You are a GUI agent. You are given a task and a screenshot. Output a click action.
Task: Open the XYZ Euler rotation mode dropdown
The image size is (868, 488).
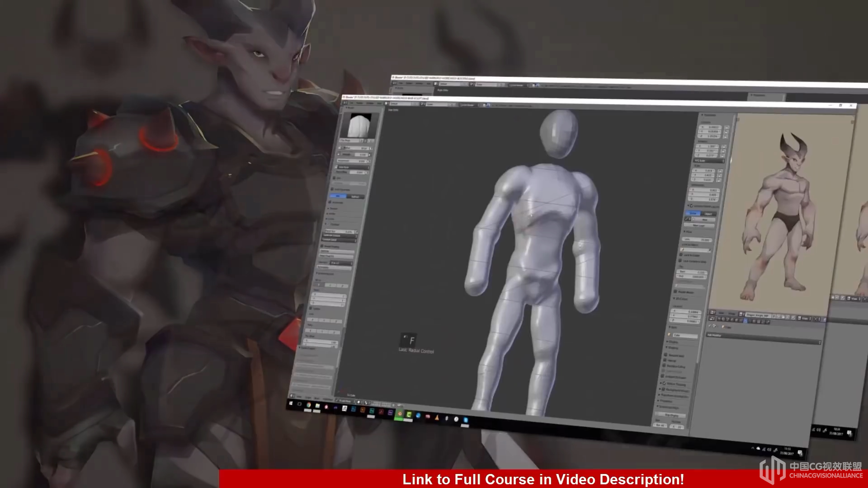click(709, 160)
